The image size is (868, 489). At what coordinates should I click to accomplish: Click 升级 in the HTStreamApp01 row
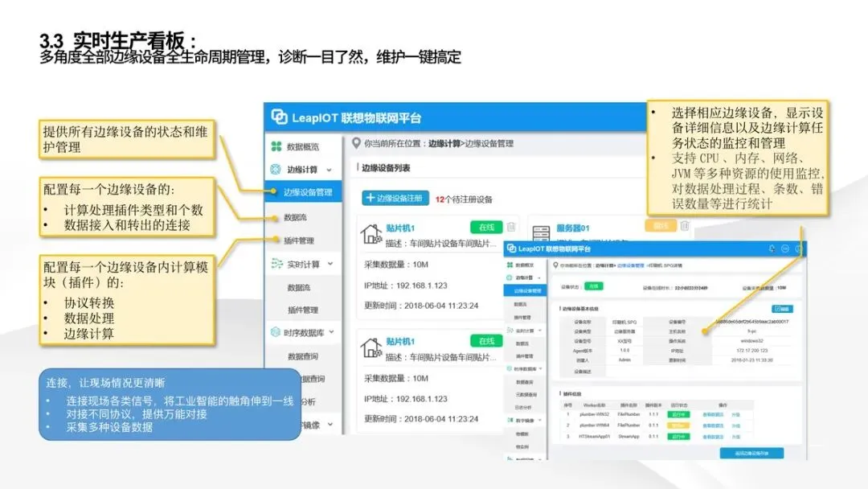735,437
